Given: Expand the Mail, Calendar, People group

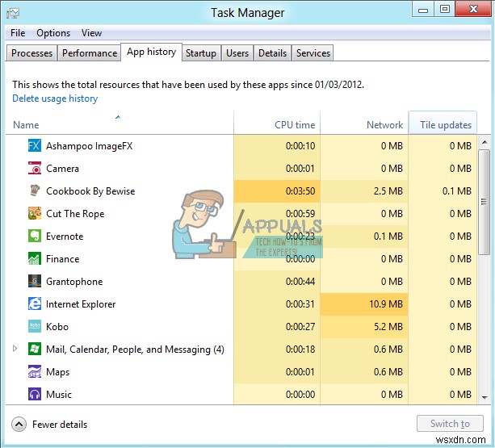Looking at the screenshot, I should [15, 350].
